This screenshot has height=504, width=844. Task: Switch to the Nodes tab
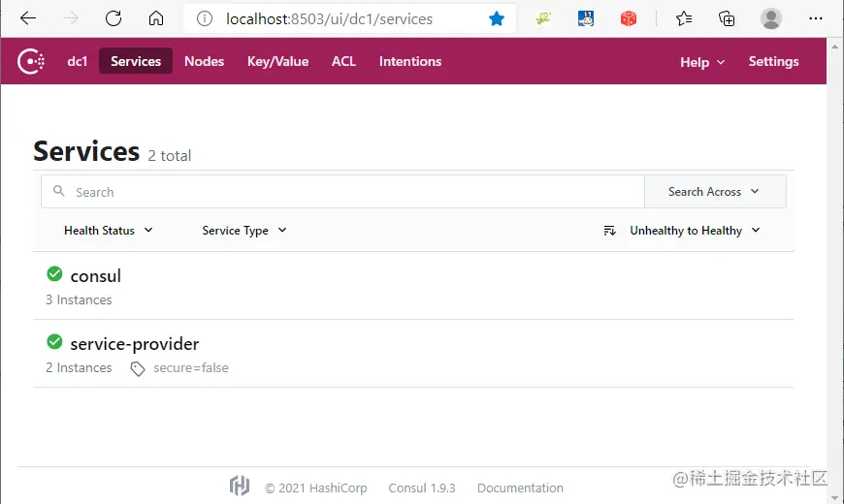pos(204,61)
